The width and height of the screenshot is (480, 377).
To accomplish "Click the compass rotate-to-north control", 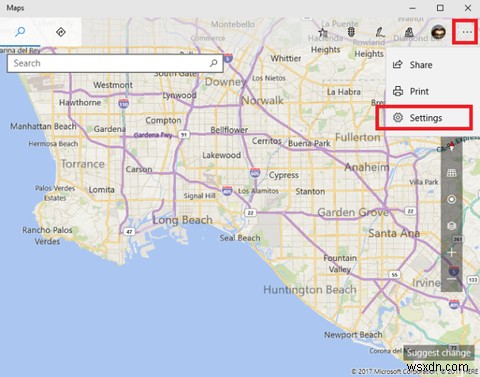I will (x=452, y=147).
